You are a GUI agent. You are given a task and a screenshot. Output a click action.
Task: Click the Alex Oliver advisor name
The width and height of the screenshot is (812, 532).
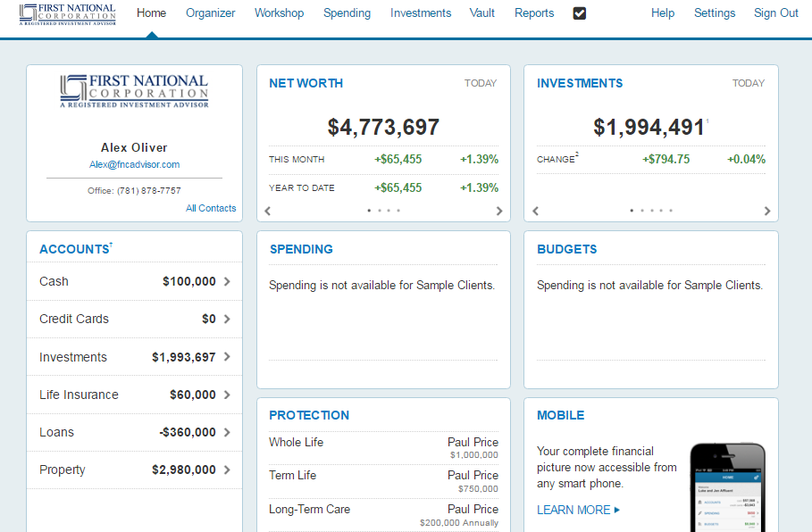pos(134,147)
